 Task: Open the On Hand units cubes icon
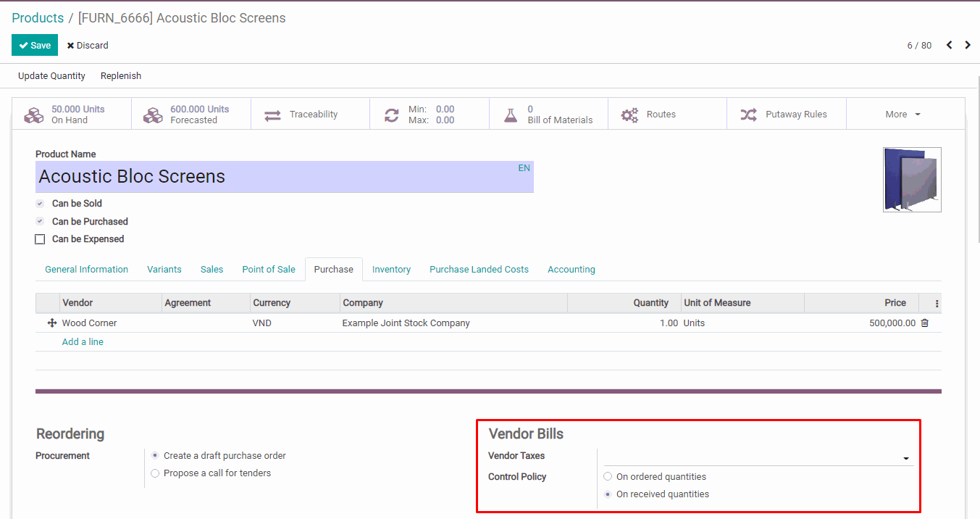point(34,115)
